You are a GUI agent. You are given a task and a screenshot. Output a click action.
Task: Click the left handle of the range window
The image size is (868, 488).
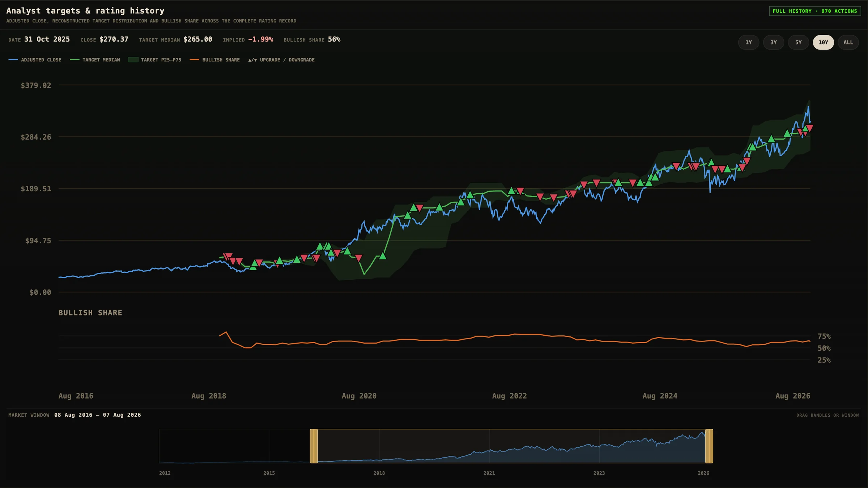click(314, 446)
